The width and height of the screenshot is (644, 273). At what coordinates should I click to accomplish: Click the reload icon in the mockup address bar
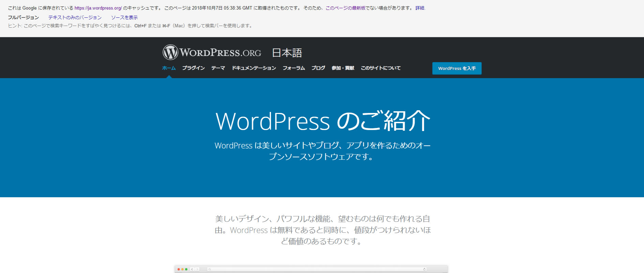pos(424,269)
